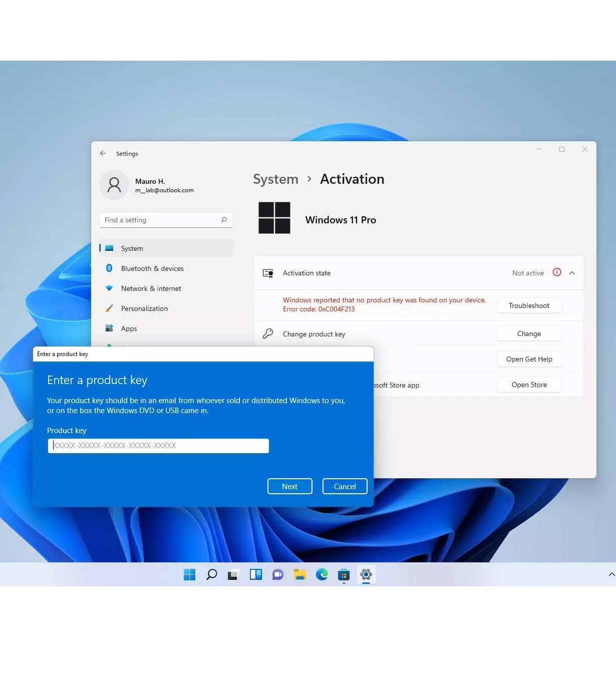The height and width of the screenshot is (681, 616).
Task: Click inside the product key input box
Action: pyautogui.click(x=158, y=446)
